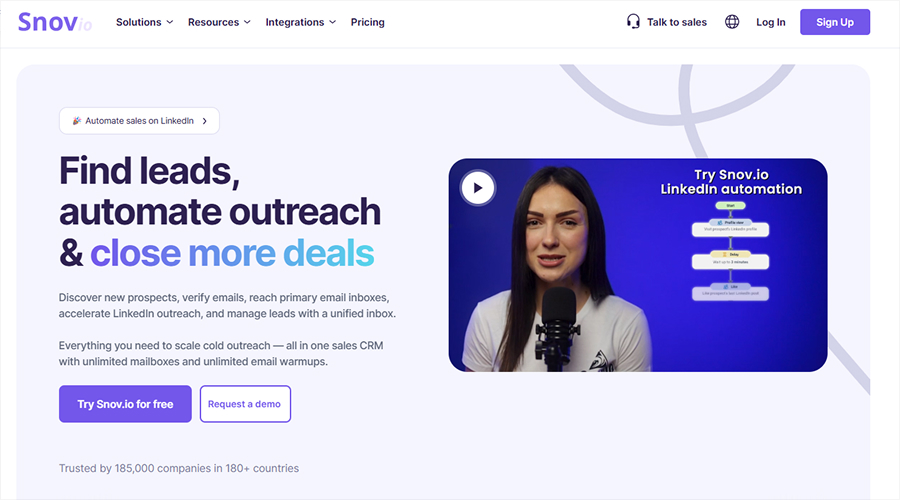Click the party popper icon in LinkedIn banner
Screen dimensions: 900x500
click(x=76, y=121)
